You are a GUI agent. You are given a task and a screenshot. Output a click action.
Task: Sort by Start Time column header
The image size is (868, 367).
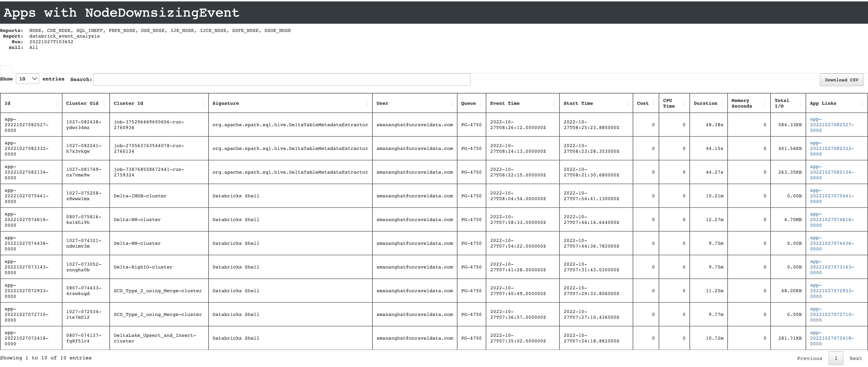pyautogui.click(x=596, y=103)
